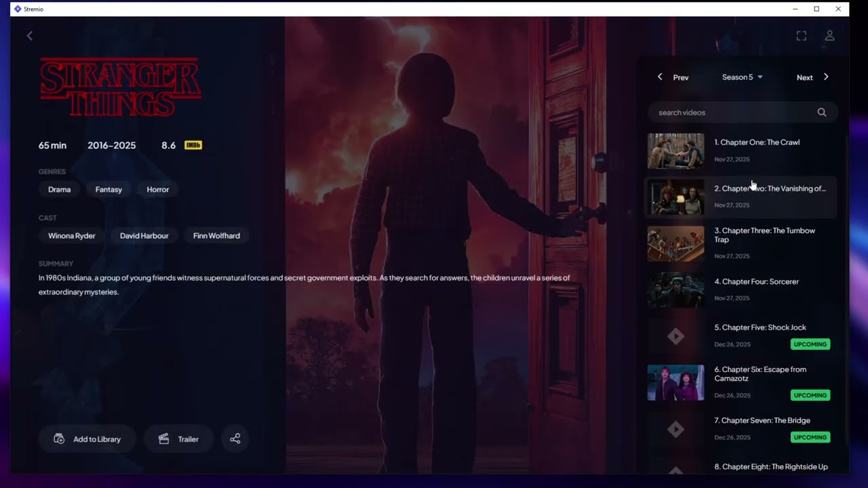The height and width of the screenshot is (488, 868).
Task: Click the summary description text
Action: [x=304, y=285]
